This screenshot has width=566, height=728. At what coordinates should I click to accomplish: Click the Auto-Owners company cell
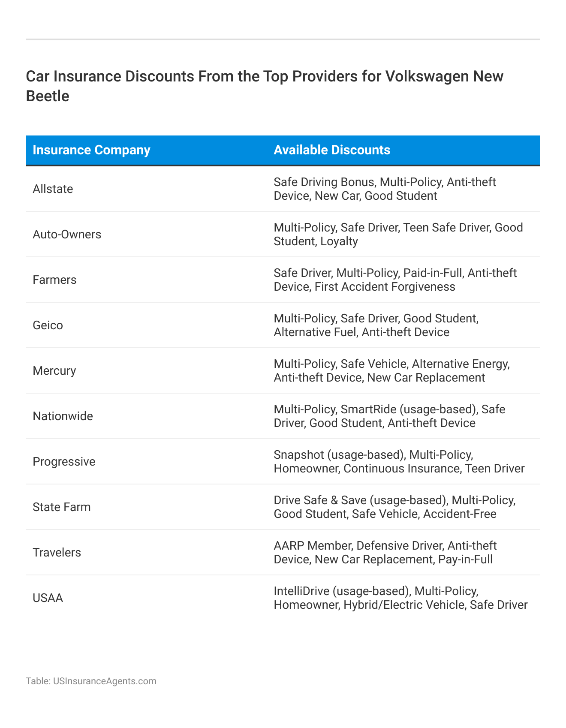pyautogui.click(x=67, y=235)
